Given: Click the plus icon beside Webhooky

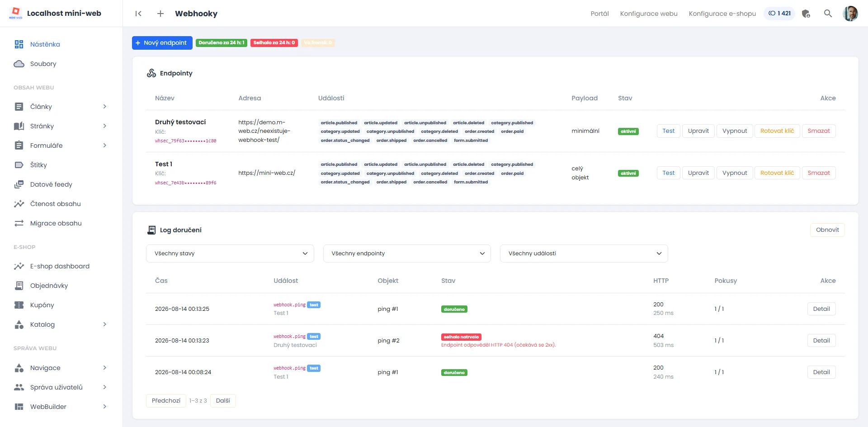Looking at the screenshot, I should pos(160,14).
